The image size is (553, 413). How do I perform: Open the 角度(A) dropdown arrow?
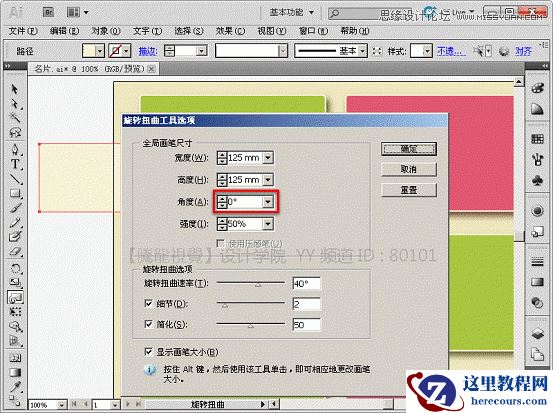pyautogui.click(x=268, y=202)
